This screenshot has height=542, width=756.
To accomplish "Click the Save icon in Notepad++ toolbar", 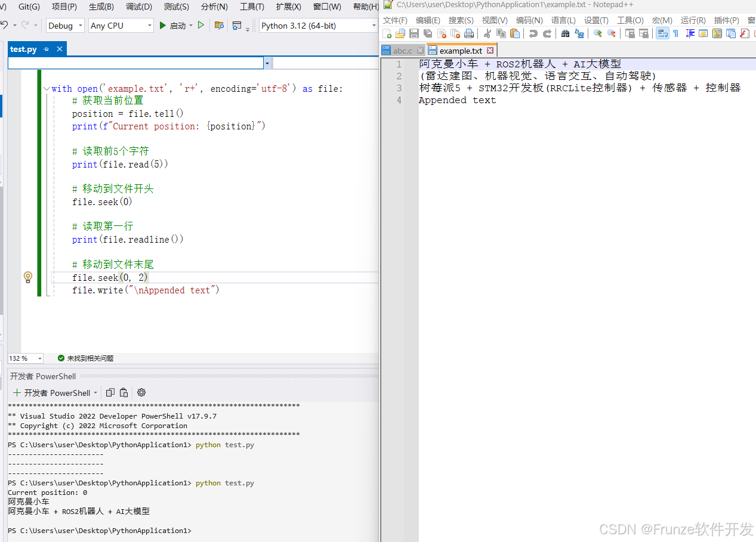I will click(414, 33).
